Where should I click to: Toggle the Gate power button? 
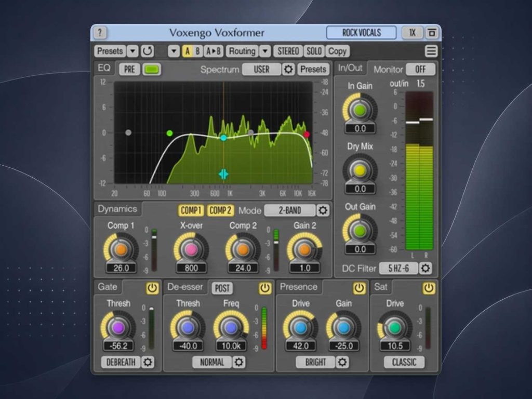[x=152, y=288]
